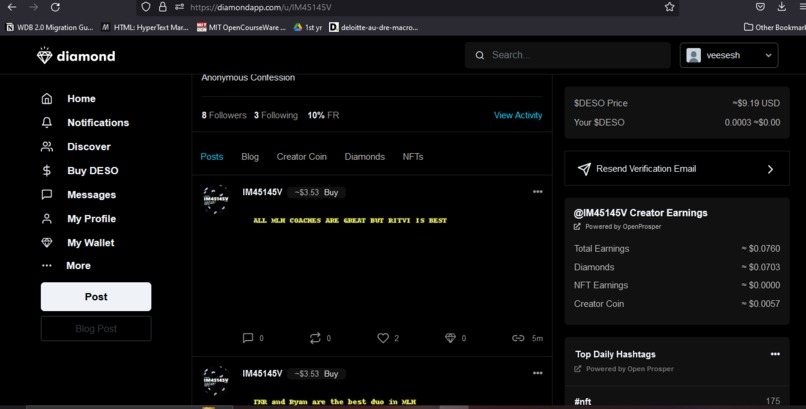Click the Messages chat icon
The width and height of the screenshot is (806, 409).
[x=47, y=194]
